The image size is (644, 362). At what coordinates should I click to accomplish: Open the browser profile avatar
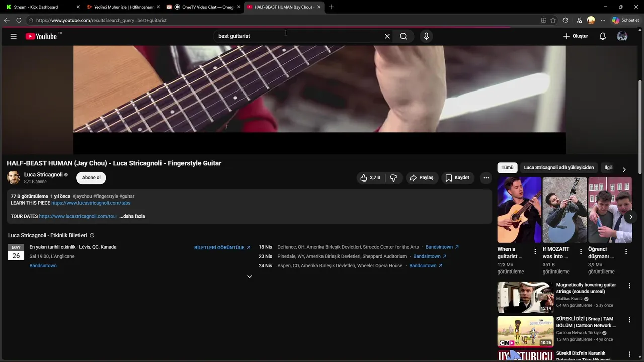coord(591,20)
